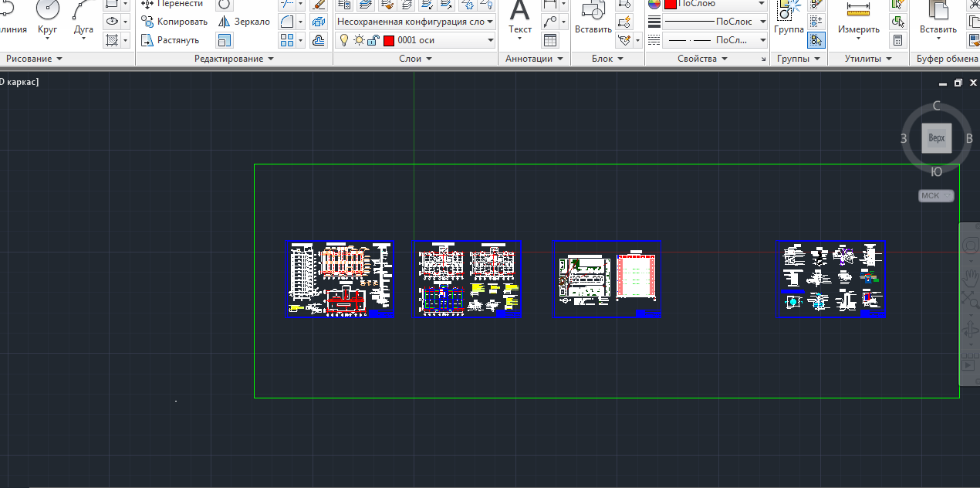Click the Растянуть stretch command
The image size is (980, 488).
pyautogui.click(x=171, y=39)
